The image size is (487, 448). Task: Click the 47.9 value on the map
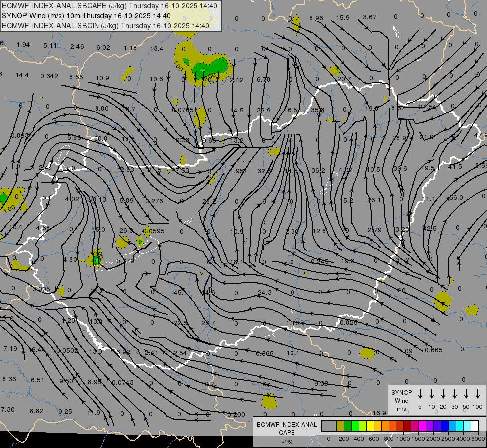point(481,135)
